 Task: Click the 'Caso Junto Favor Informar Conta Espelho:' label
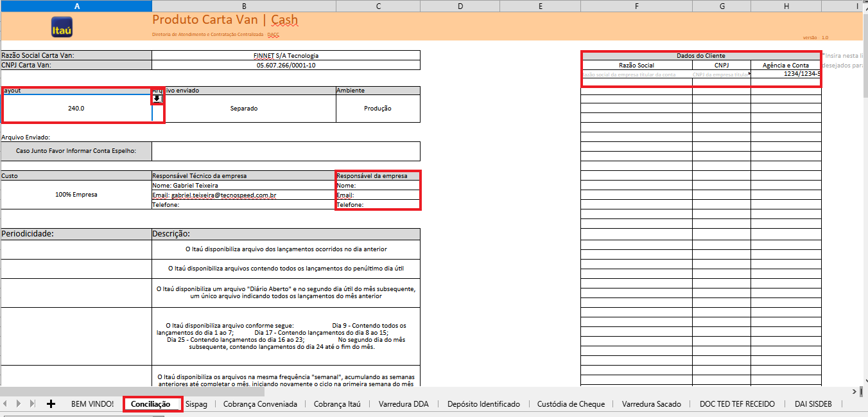coord(76,152)
